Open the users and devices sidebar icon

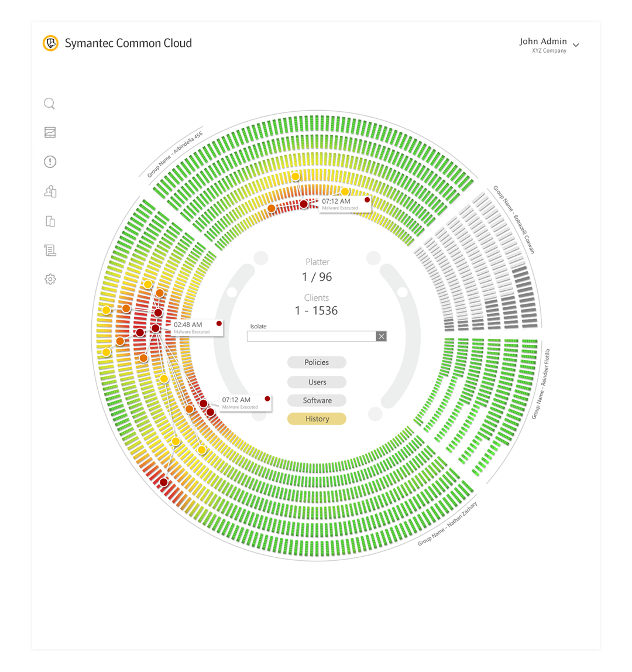[50, 191]
